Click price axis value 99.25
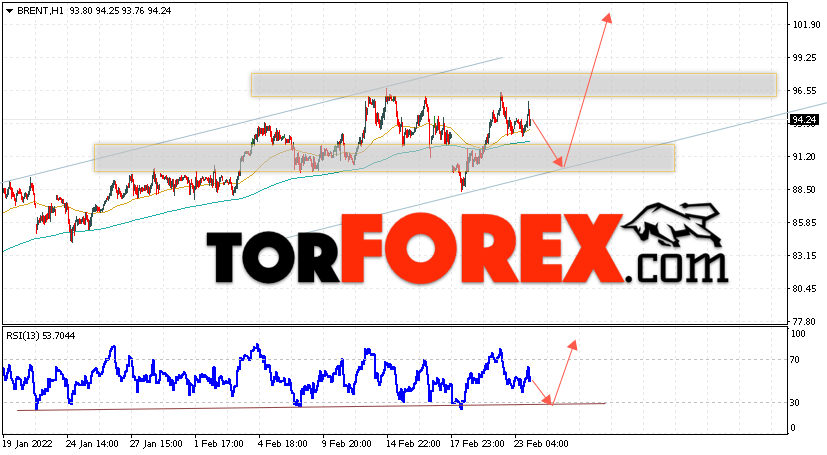827x455 pixels. click(x=804, y=57)
